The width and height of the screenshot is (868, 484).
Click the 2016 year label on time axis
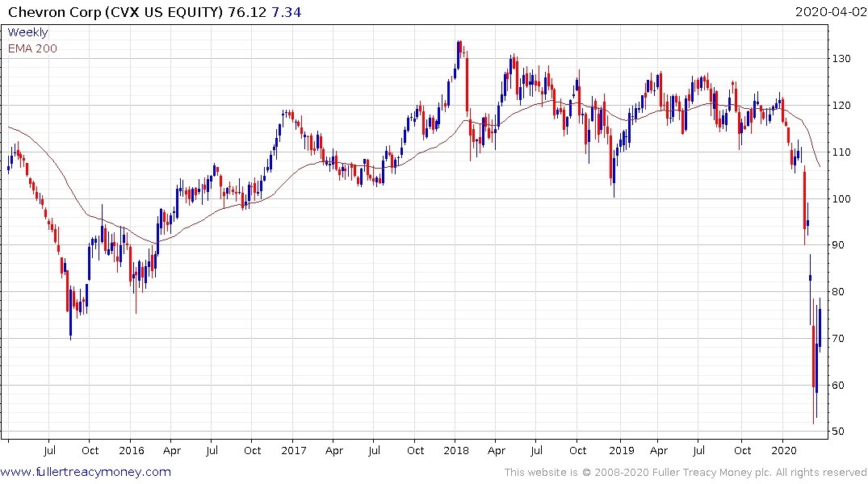pyautogui.click(x=131, y=451)
